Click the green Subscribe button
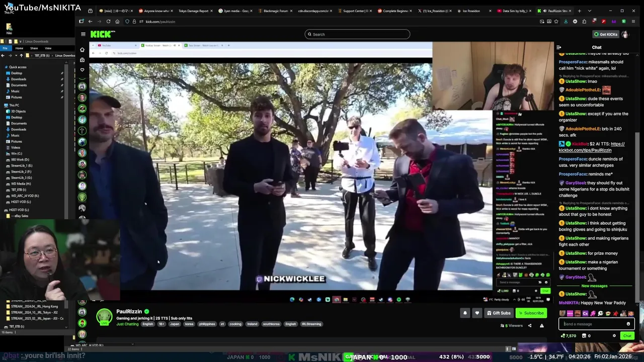644x362 pixels. tap(531, 313)
